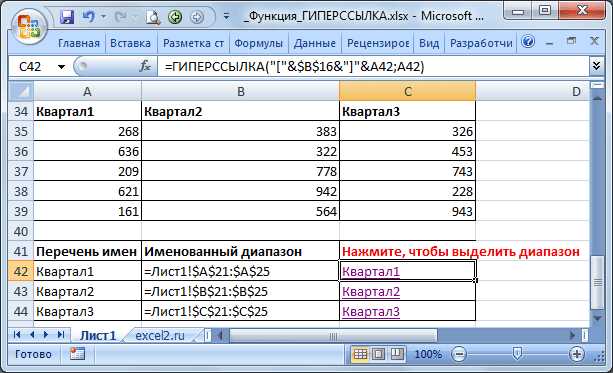
Task: Click the fx Insert Function button
Action: pos(145,66)
